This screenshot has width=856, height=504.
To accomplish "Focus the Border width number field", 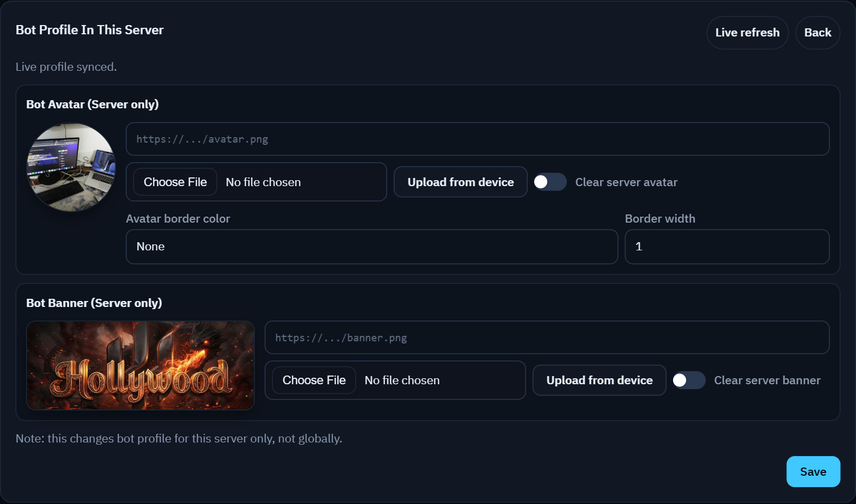I will coord(727,247).
